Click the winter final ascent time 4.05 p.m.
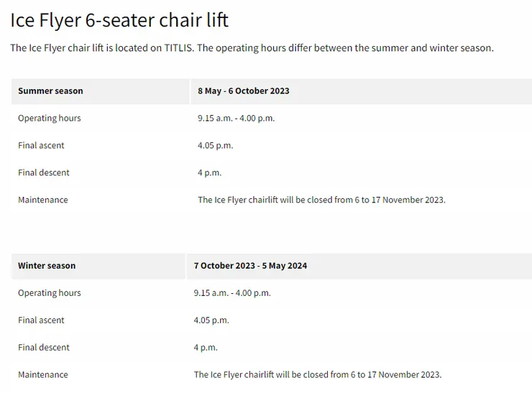The width and height of the screenshot is (532, 393). 211,320
